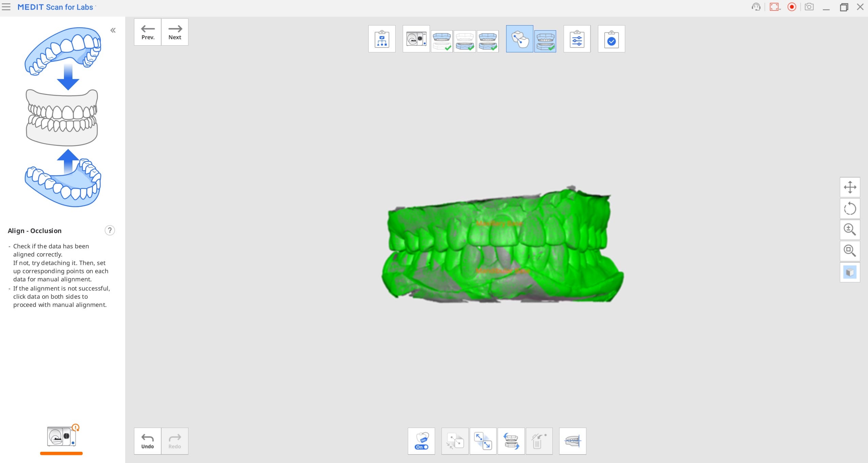Open the hamburger main menu
Image resolution: width=868 pixels, height=463 pixels.
(6, 7)
